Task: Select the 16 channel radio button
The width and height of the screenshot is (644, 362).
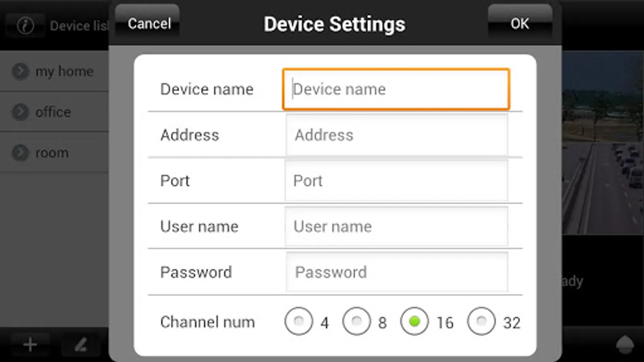Action: pos(415,321)
